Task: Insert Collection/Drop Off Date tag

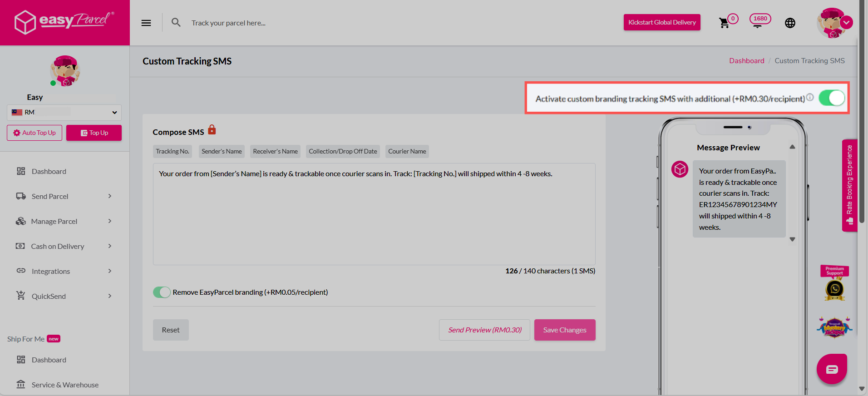Action: coord(343,151)
